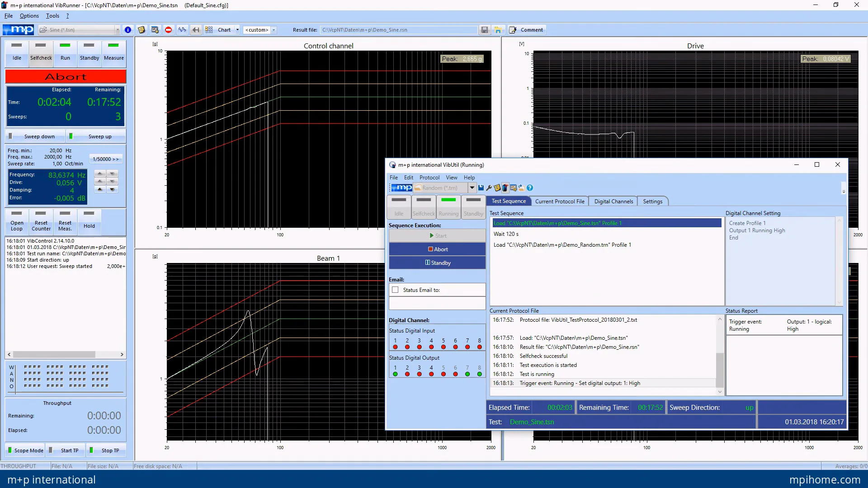Viewport: 868px width, 488px height.
Task: Click digital output indicator 1 in VibUtil
Action: point(395,374)
